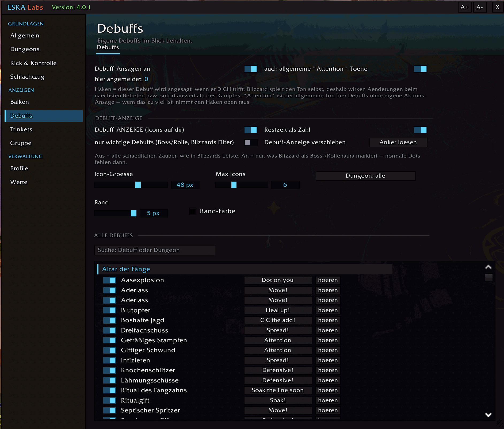Click the Suche Debuff oder Dungeon field

tap(155, 250)
